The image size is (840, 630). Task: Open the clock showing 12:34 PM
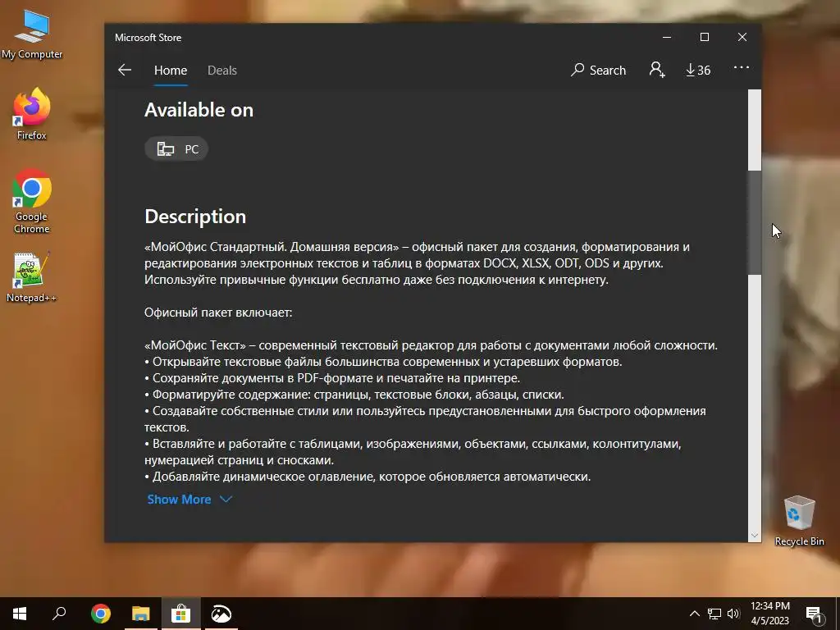tap(769, 614)
